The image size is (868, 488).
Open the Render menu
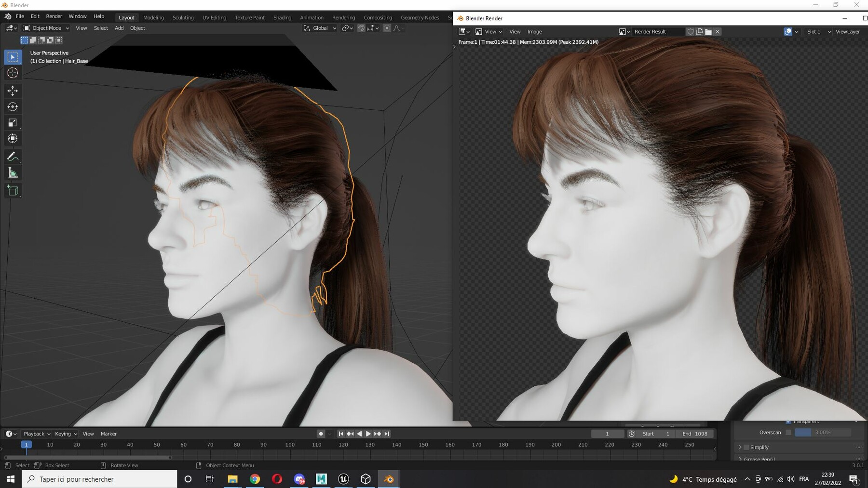pos(54,16)
